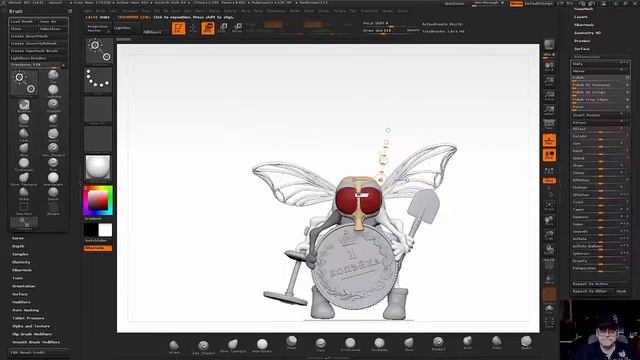Toggle PolyF polyframe display
The image size is (640, 360).
[549, 264]
